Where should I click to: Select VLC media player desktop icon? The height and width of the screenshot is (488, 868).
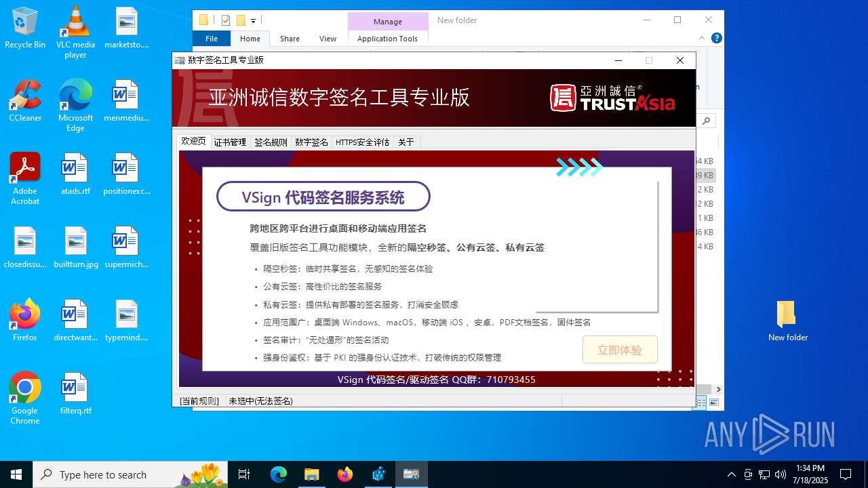click(x=75, y=33)
